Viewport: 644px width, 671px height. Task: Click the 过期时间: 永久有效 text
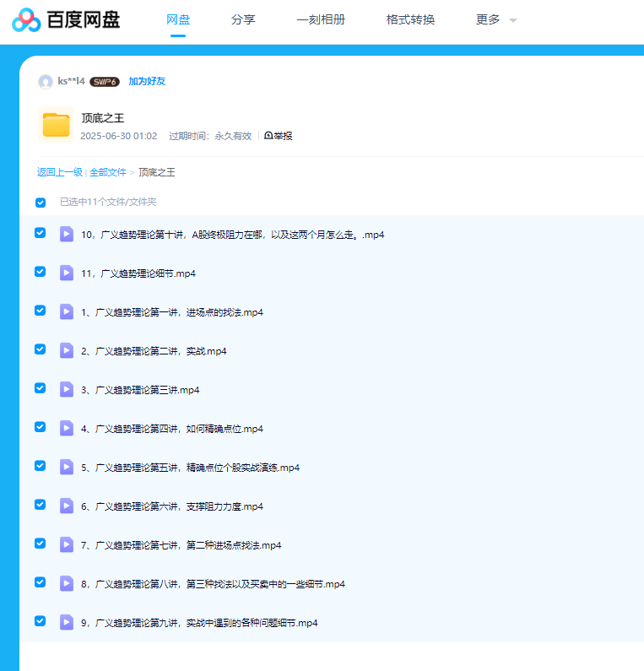point(210,136)
